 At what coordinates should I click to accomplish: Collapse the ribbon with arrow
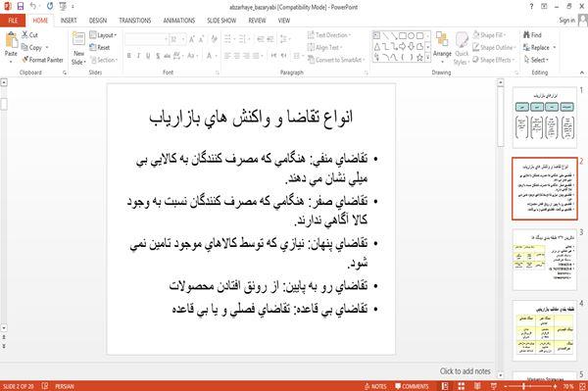pyautogui.click(x=582, y=73)
